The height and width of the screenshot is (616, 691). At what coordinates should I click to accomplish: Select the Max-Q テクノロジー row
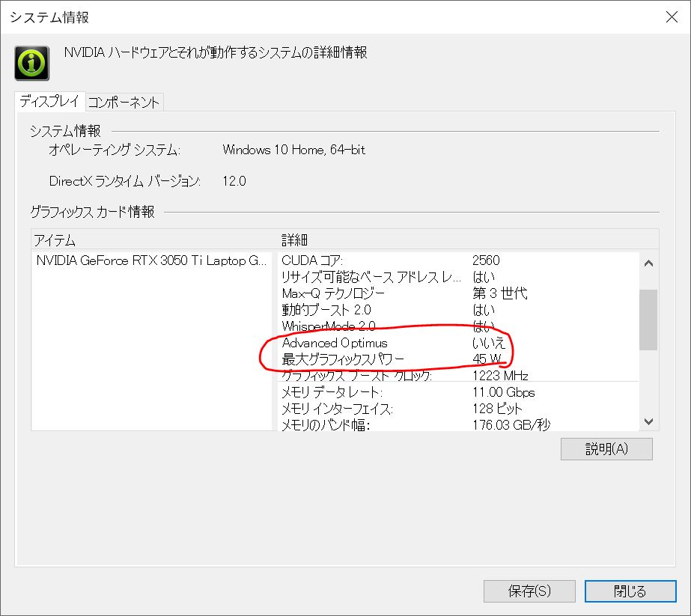pos(458,293)
